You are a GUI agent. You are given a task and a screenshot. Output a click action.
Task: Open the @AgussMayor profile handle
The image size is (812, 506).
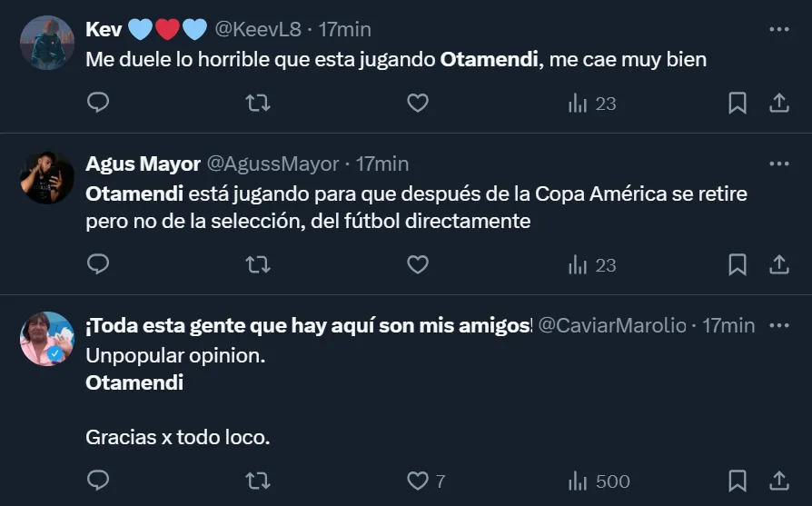(273, 164)
